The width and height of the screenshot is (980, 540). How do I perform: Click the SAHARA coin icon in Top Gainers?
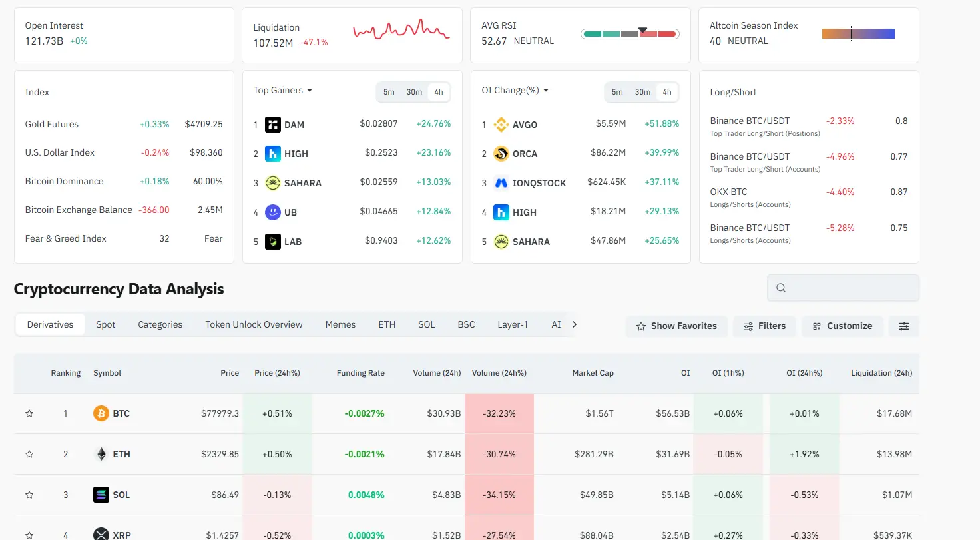click(273, 183)
